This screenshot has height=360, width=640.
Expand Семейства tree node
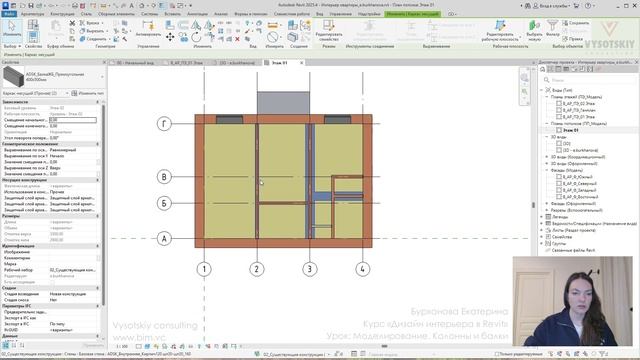point(542,237)
